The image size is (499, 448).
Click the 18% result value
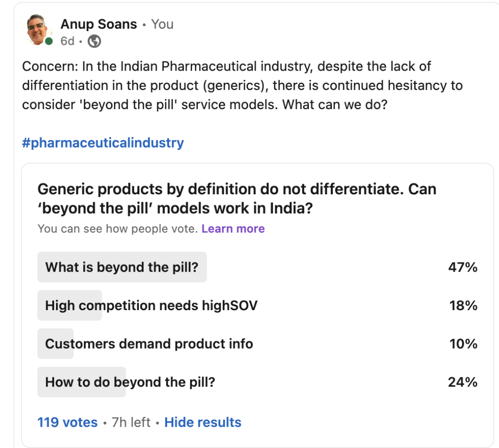click(463, 306)
